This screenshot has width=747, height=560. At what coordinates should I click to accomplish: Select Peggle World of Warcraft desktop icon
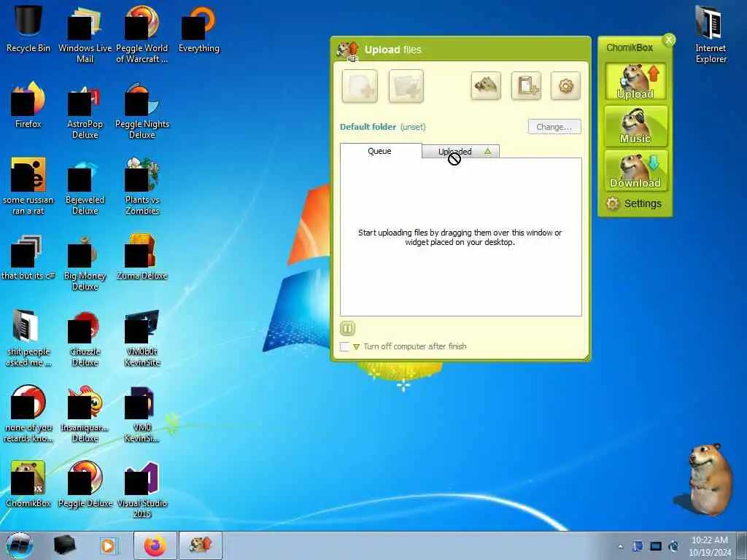tap(142, 34)
